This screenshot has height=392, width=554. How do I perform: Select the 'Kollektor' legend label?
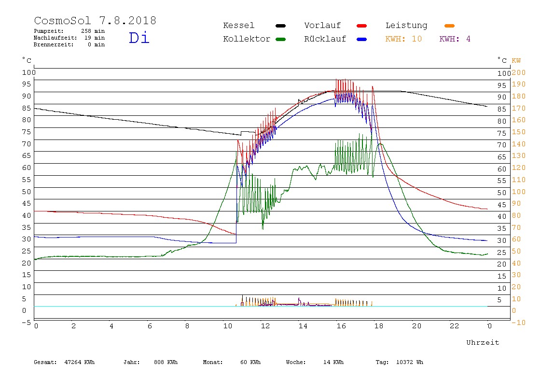[x=247, y=39]
